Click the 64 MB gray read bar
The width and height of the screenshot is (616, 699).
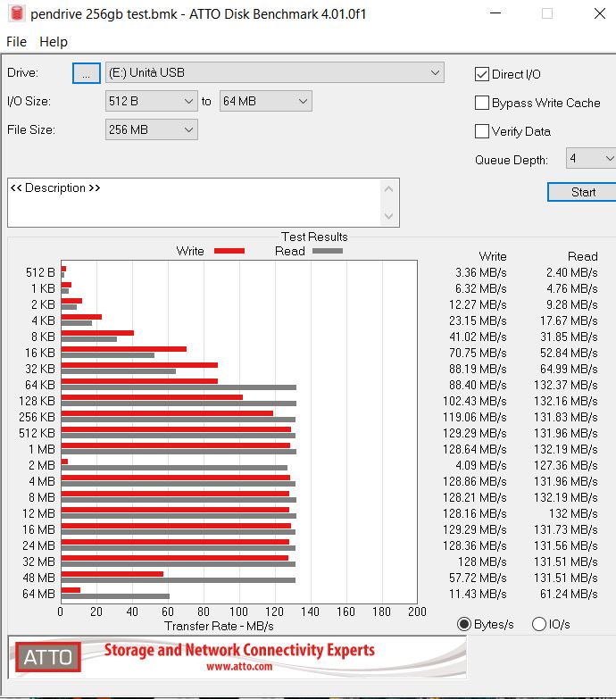tap(115, 596)
